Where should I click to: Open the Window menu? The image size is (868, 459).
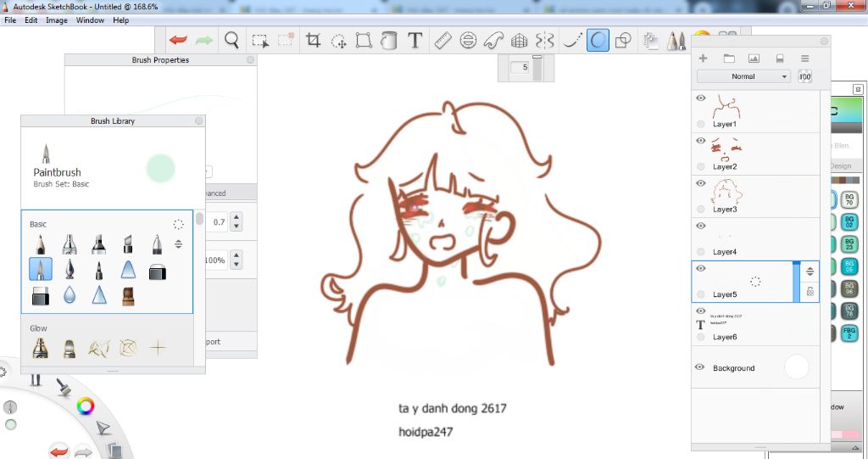[x=90, y=20]
